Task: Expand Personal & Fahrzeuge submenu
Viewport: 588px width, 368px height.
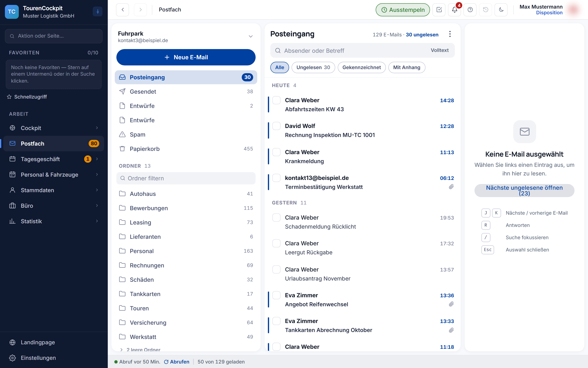Action: [x=97, y=175]
